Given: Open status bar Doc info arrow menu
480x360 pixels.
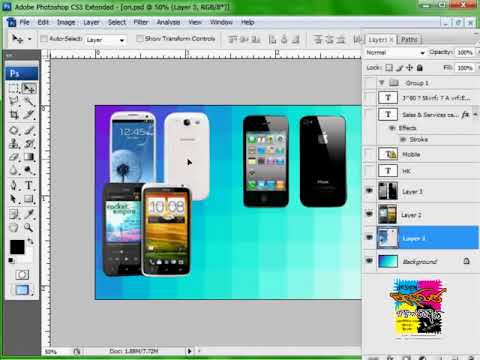Looking at the screenshot, I should [x=189, y=351].
